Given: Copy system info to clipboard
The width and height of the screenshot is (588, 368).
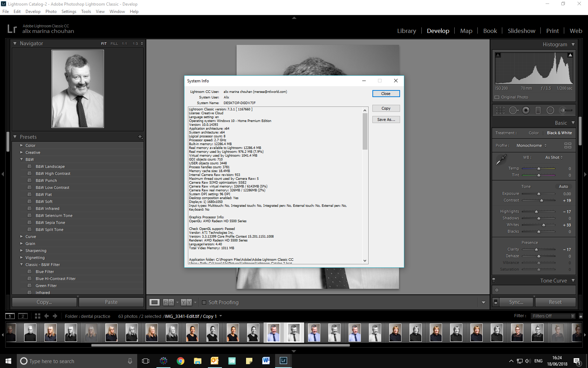Looking at the screenshot, I should tap(386, 108).
